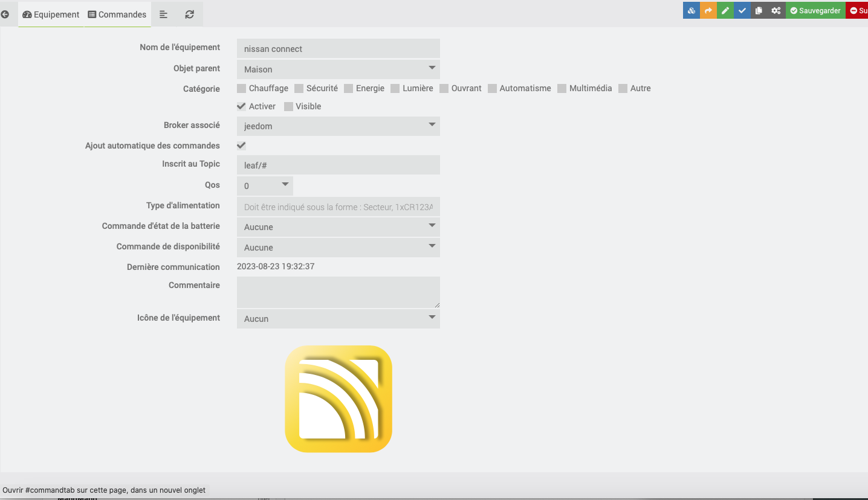868x500 pixels.
Task: Click the refresh arrows icon tab
Action: [190, 14]
